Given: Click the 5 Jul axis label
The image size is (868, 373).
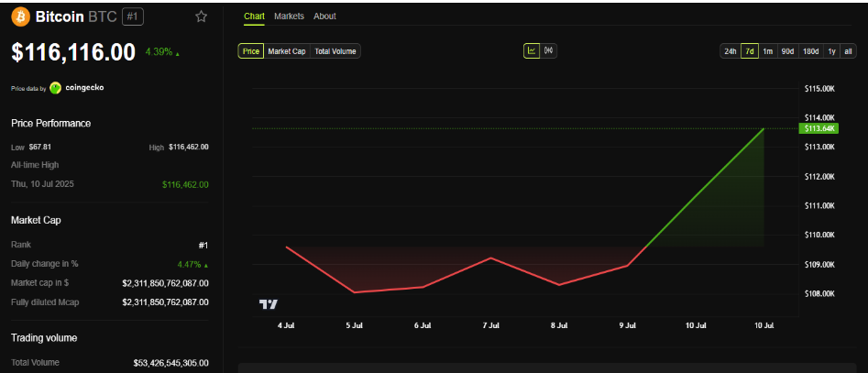Looking at the screenshot, I should point(354,326).
